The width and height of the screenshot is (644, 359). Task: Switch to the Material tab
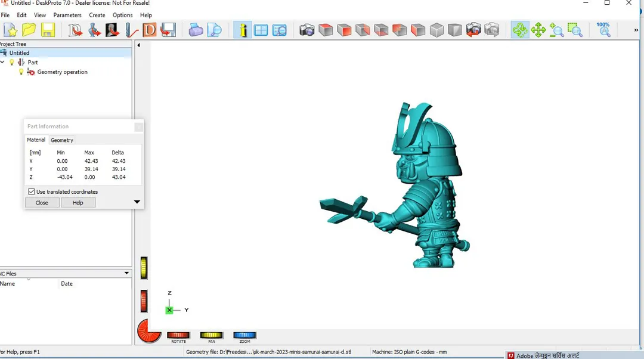36,140
